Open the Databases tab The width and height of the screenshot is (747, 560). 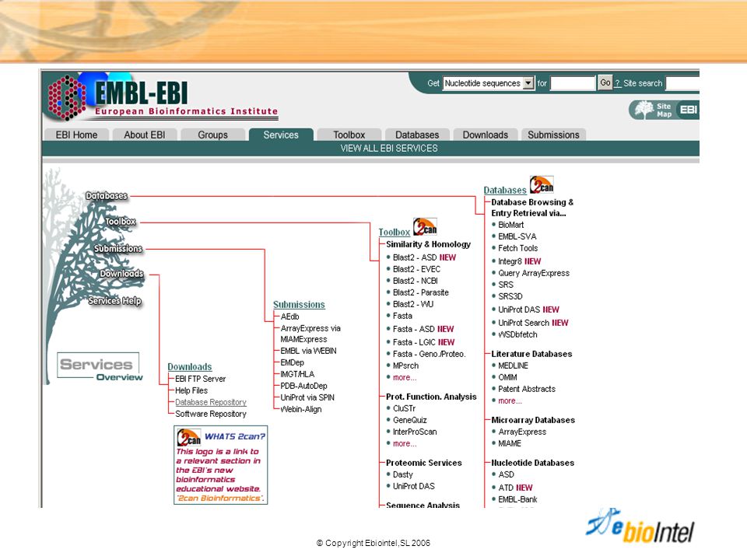(417, 135)
